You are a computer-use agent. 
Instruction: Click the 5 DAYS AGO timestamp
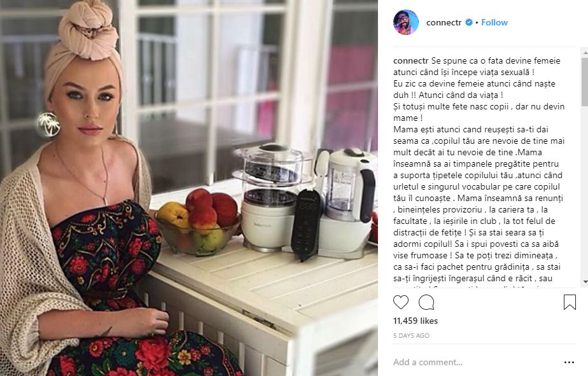click(x=411, y=335)
